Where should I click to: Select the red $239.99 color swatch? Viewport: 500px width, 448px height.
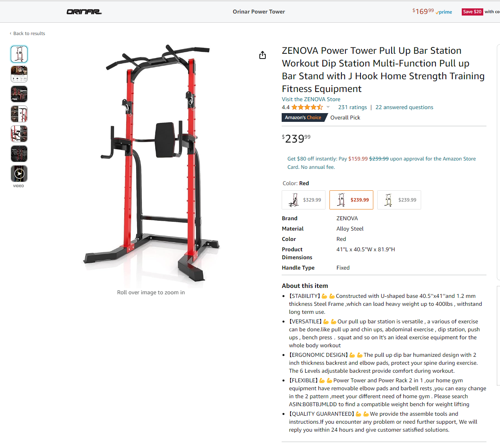tap(351, 200)
